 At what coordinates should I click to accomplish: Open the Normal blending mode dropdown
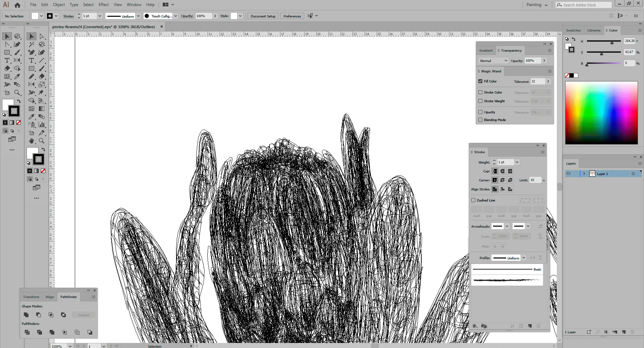tap(493, 61)
